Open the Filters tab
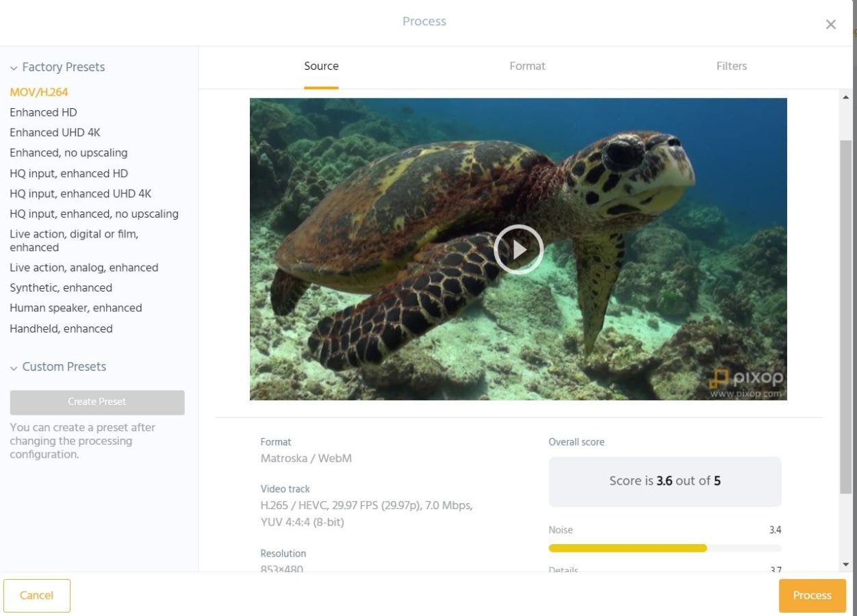This screenshot has width=857, height=616. (x=731, y=66)
